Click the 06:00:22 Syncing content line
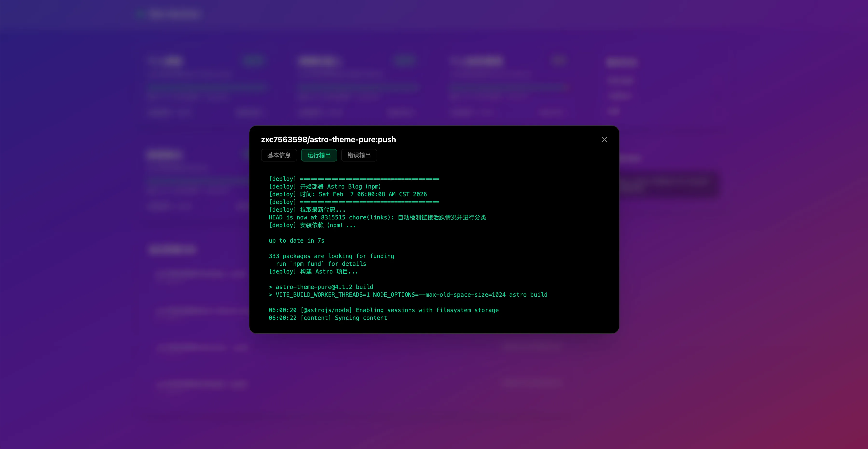 tap(328, 318)
